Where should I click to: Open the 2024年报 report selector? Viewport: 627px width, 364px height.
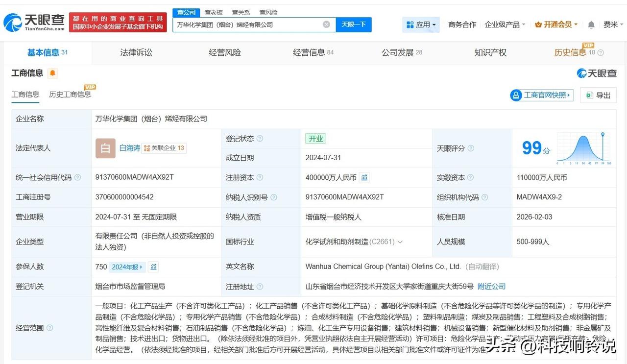pyautogui.click(x=127, y=267)
